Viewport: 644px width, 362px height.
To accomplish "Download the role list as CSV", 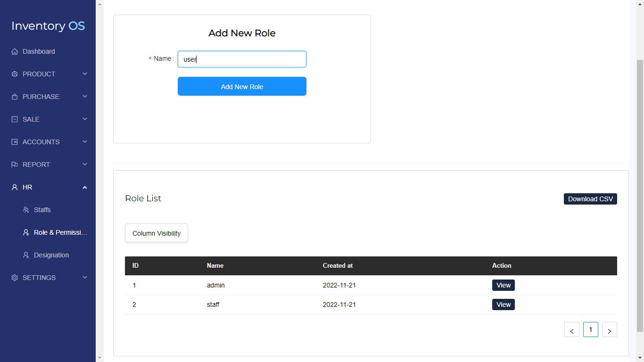I will 590,199.
